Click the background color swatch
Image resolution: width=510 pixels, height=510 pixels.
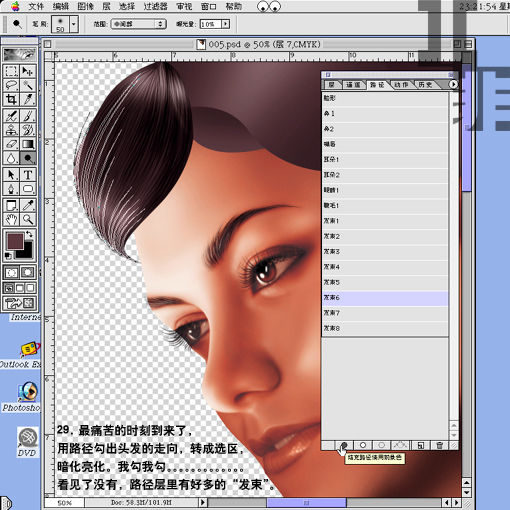[x=27, y=253]
